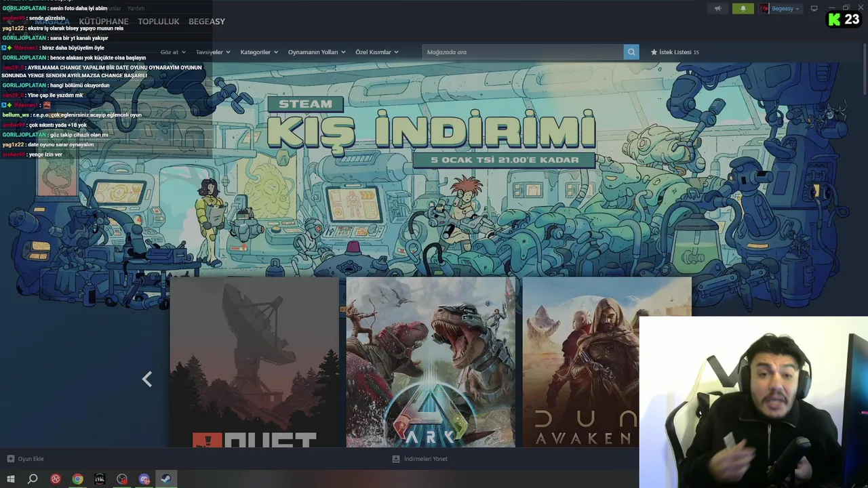
Task: Open the Windows Start menu
Action: [x=10, y=479]
